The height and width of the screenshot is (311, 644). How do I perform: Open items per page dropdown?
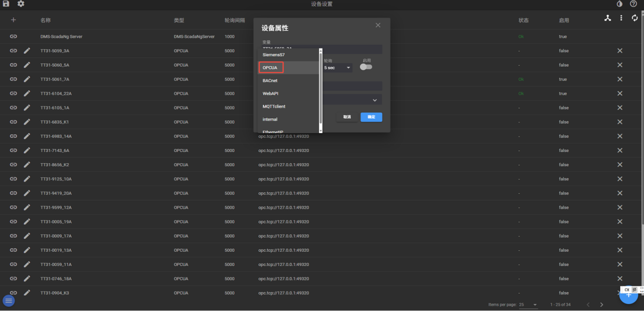528,304
